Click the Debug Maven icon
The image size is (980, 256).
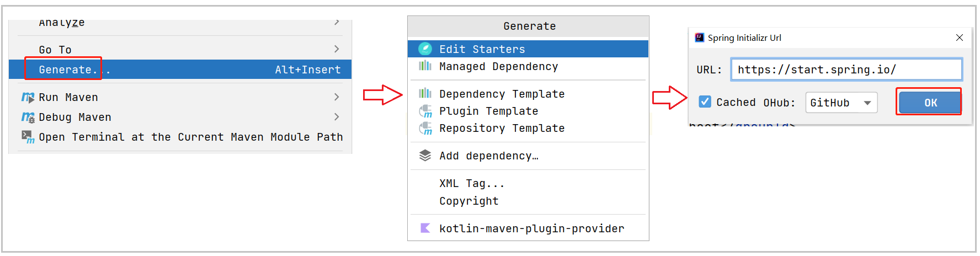(x=28, y=118)
